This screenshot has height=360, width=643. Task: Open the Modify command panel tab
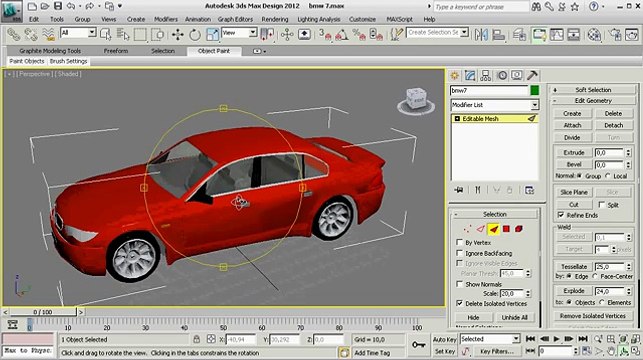[x=470, y=75]
